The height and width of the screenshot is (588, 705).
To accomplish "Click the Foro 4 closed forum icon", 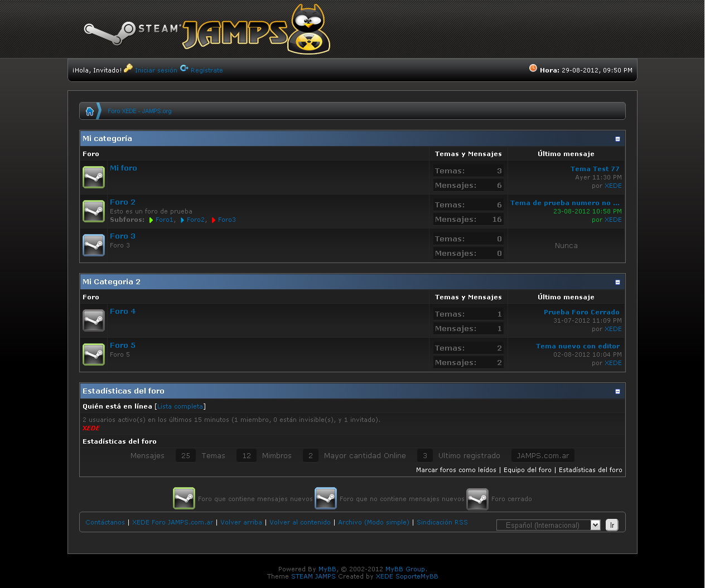I will (x=94, y=320).
